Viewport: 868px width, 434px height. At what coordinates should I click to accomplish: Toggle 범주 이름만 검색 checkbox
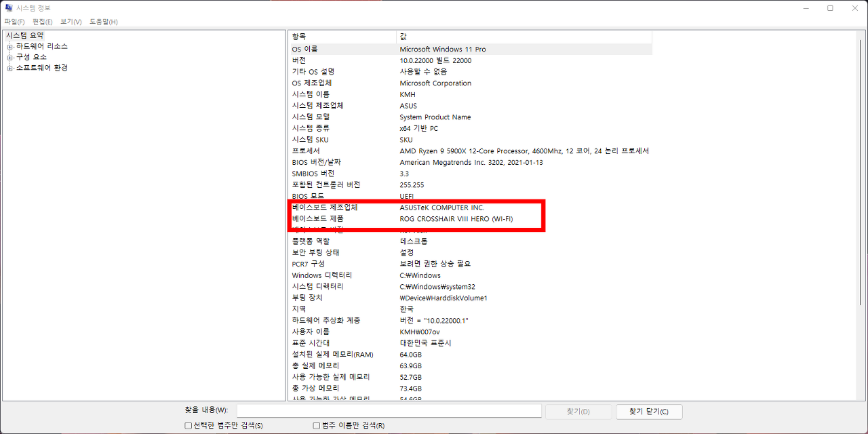click(317, 426)
